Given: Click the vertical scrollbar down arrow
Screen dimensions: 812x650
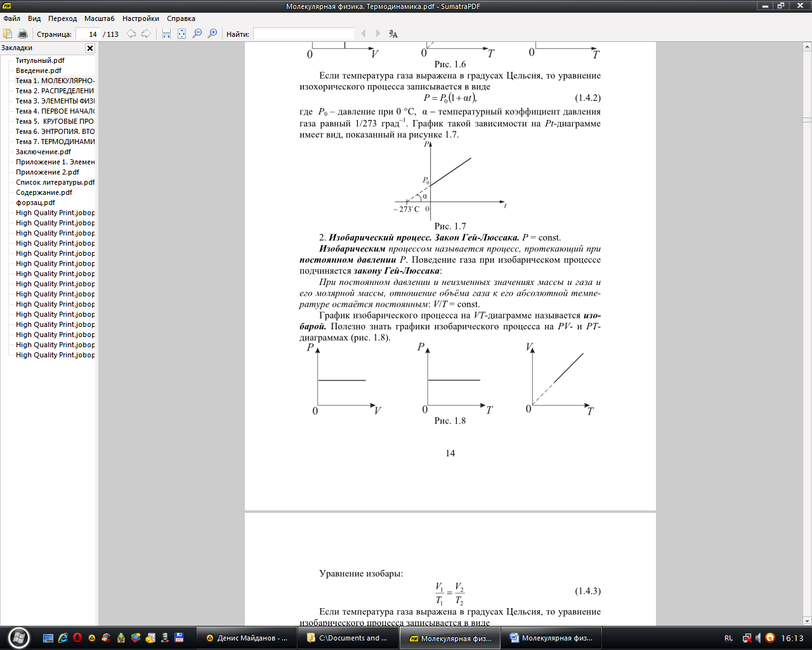Looking at the screenshot, I should click(807, 621).
